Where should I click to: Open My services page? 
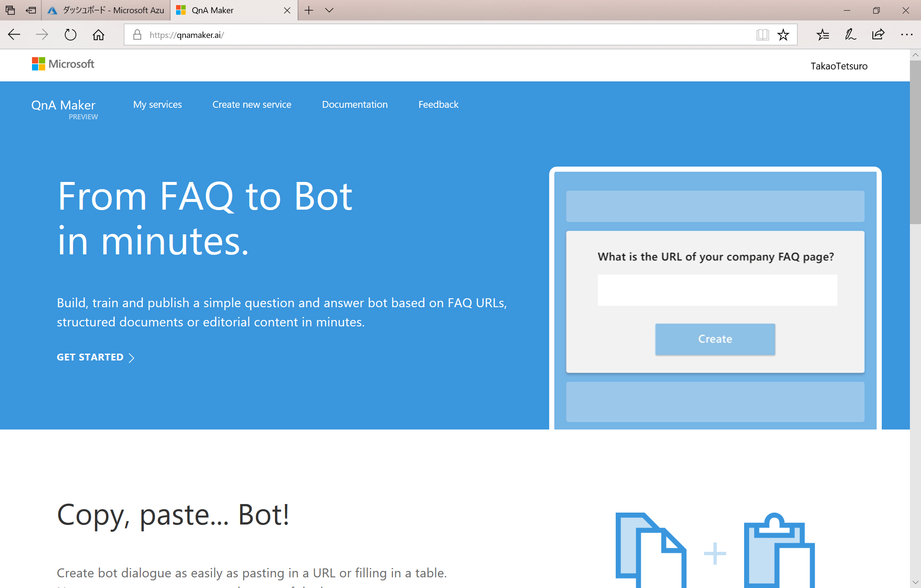157,104
